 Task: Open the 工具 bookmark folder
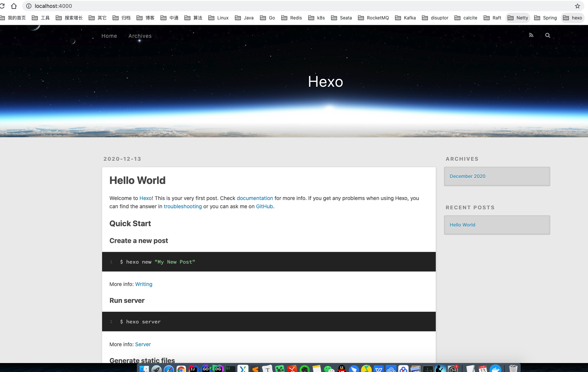(41, 18)
